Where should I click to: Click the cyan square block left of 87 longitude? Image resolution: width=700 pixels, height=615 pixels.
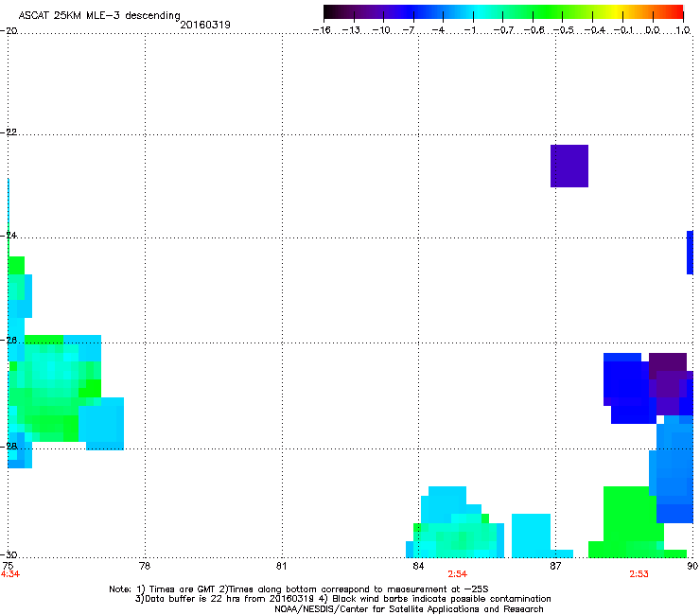pos(531,536)
